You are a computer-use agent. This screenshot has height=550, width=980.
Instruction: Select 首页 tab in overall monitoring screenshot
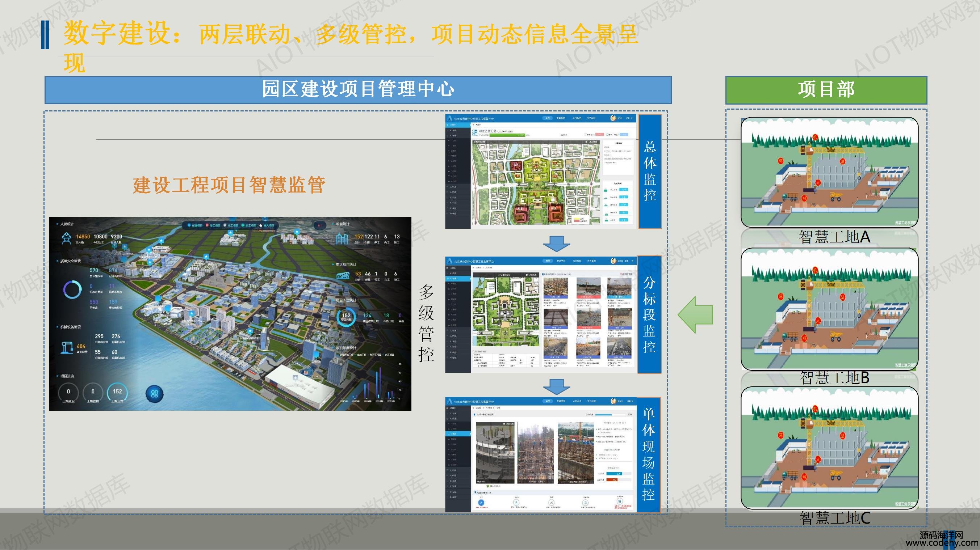point(548,118)
